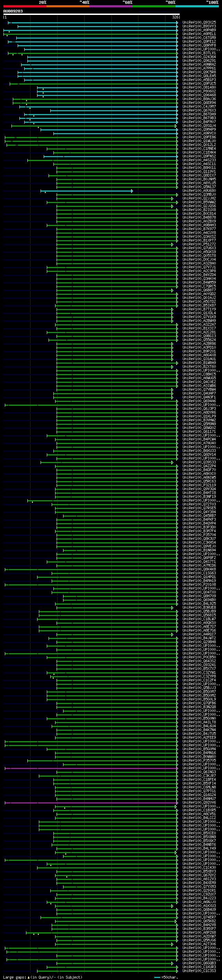The height and width of the screenshot is (980, 222).
Task: Click the white AU089283 query length bar
Action: click(91, 14)
